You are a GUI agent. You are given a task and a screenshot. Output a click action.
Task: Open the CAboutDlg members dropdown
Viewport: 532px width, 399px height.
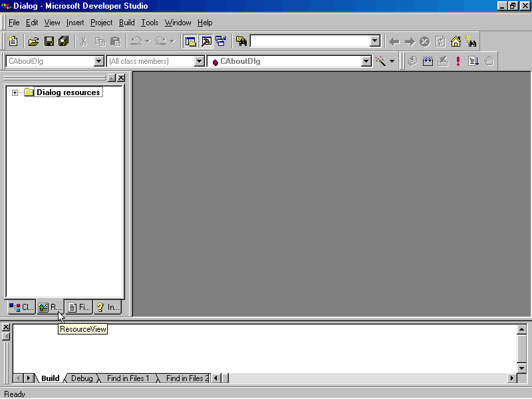click(x=366, y=61)
